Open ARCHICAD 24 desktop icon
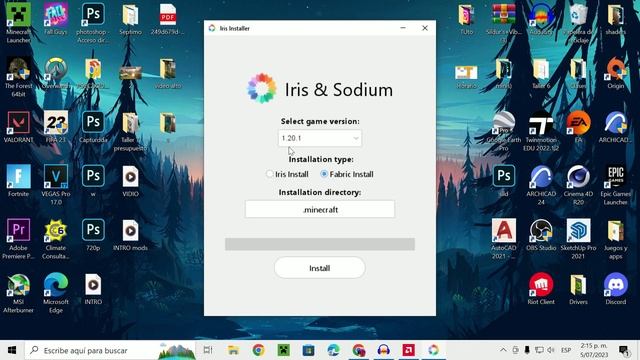Screen dimensions: 640x360 (x=541, y=185)
